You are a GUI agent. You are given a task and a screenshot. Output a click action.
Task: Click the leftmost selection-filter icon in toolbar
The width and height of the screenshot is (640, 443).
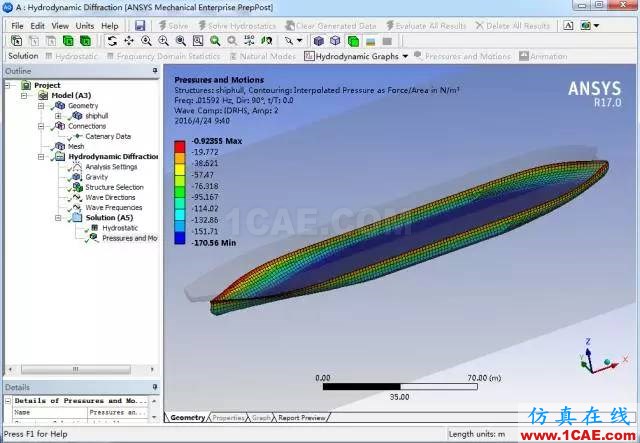[x=17, y=41]
